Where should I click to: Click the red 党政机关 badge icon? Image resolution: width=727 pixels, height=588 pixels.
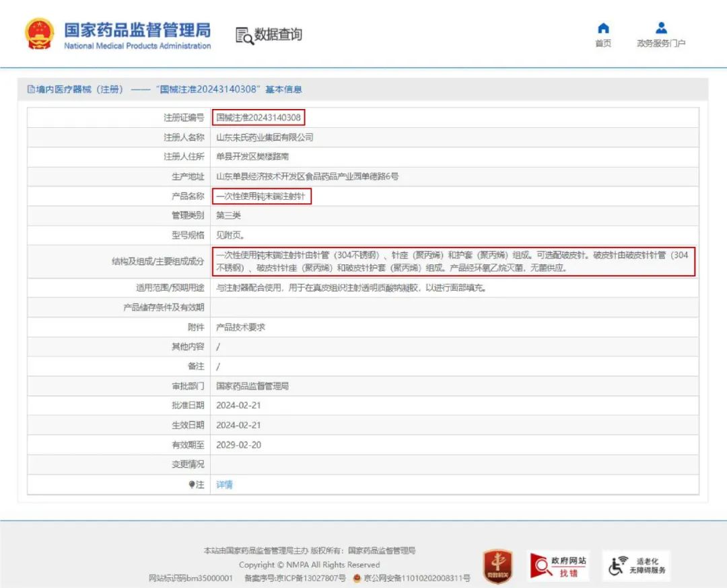(x=497, y=566)
